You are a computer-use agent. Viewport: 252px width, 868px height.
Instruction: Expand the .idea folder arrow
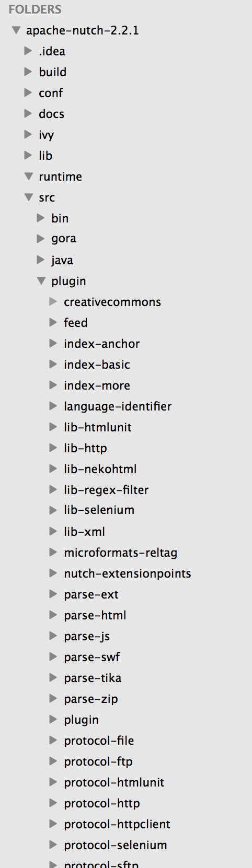pyautogui.click(x=28, y=51)
